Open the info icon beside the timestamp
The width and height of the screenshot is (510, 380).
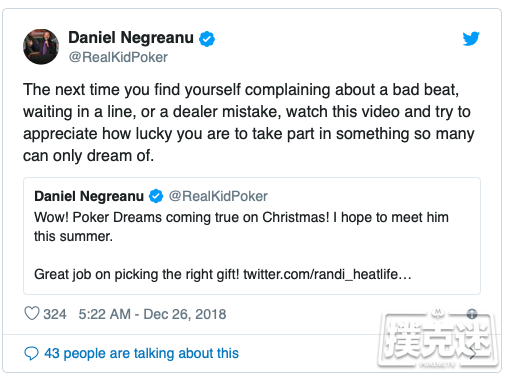[x=472, y=314]
